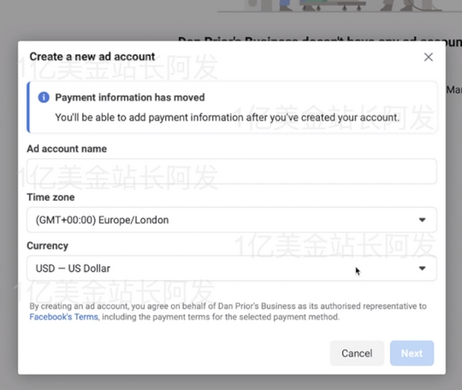Click the "Currency" field label

coord(47,246)
